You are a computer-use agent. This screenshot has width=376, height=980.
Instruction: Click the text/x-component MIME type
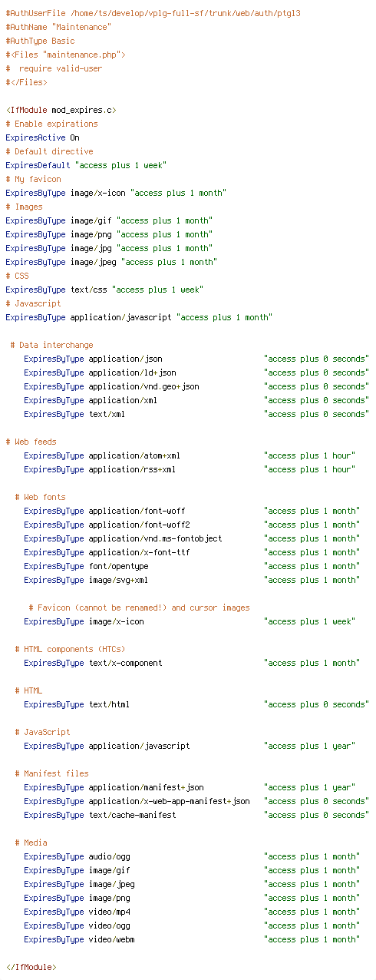click(x=125, y=664)
